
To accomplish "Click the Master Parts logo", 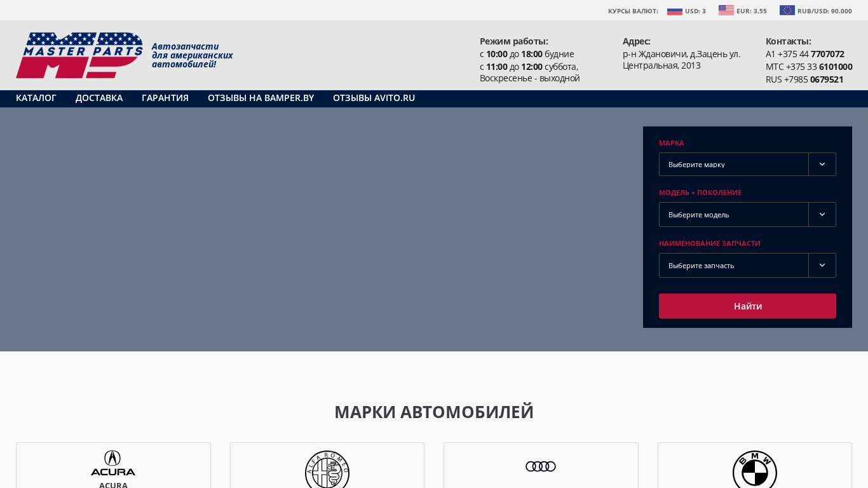I will (79, 55).
